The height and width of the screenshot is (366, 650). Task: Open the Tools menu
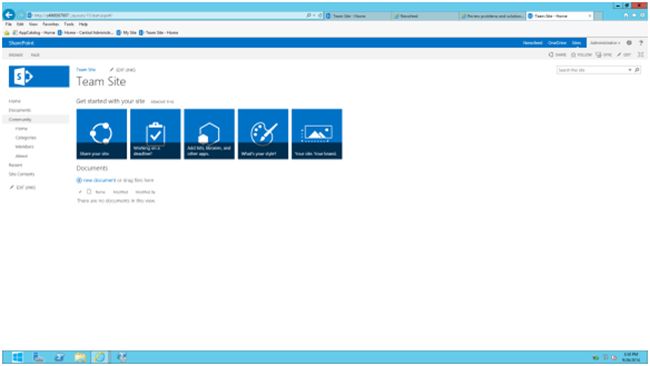coord(69,24)
